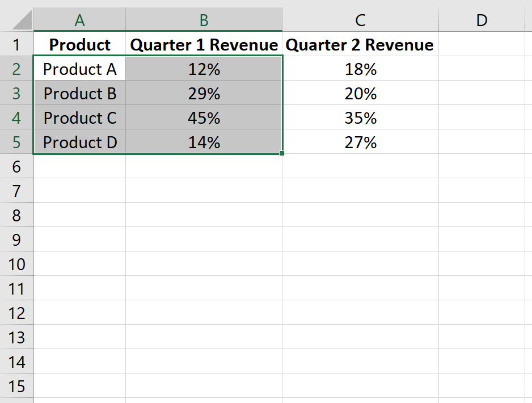Viewport: 532px width, 403px height.
Task: Click the Product D cell
Action: [80, 142]
